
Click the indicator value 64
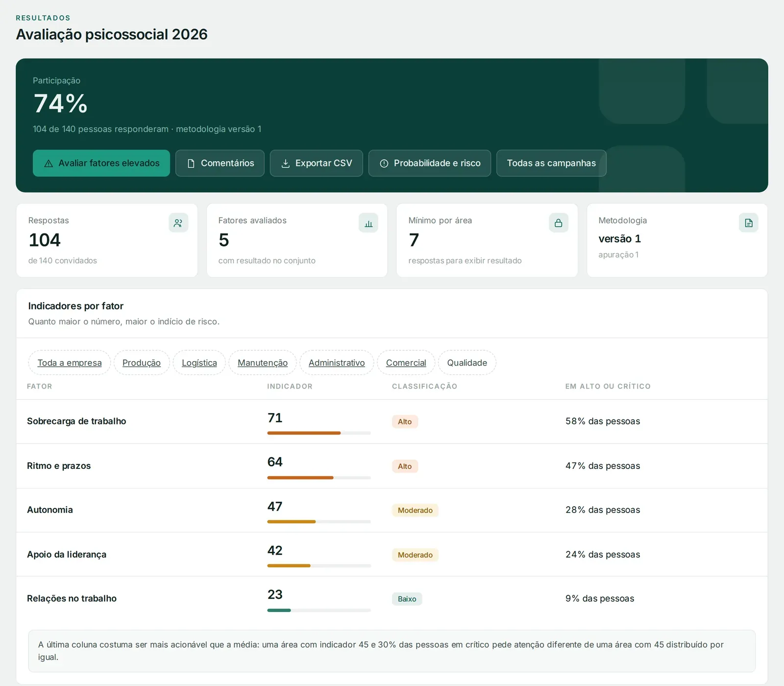tap(275, 462)
